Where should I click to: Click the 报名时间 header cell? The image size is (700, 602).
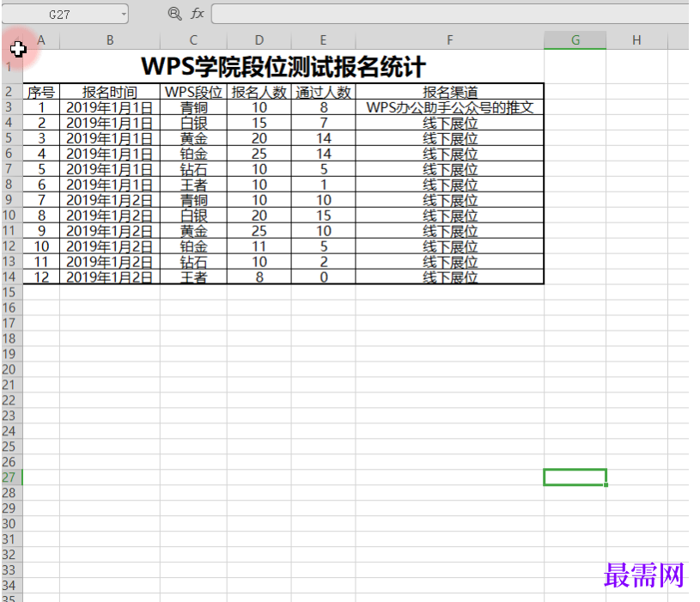click(x=110, y=92)
